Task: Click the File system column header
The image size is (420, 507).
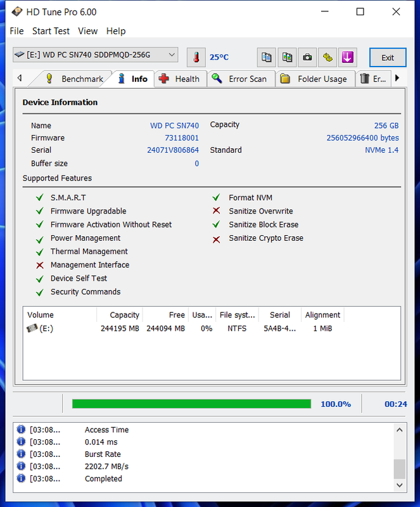Action: pos(238,314)
